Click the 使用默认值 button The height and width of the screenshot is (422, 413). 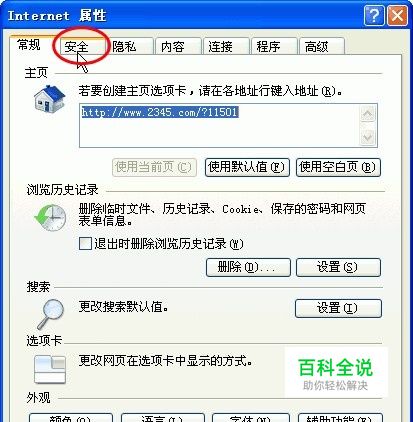coord(247,167)
